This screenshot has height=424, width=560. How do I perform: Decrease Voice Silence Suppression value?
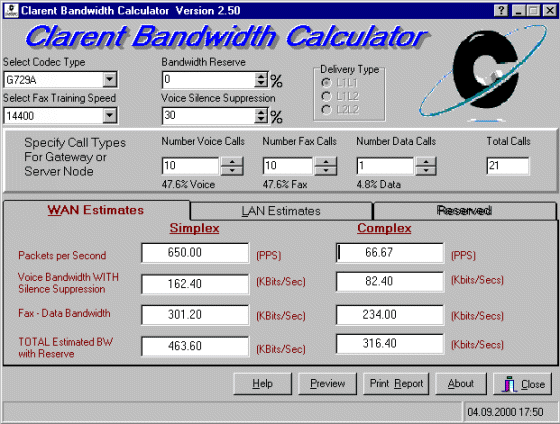[x=261, y=120]
